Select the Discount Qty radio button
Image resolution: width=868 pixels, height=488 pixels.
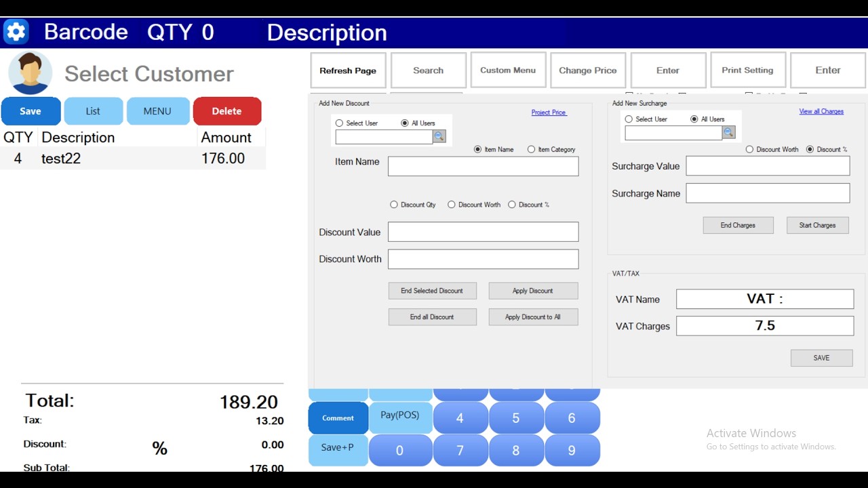[394, 205]
